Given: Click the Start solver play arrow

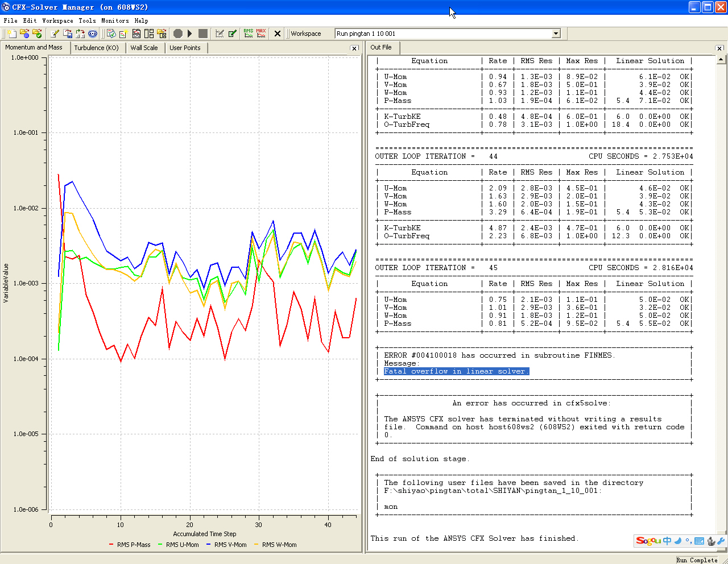Looking at the screenshot, I should [x=190, y=34].
